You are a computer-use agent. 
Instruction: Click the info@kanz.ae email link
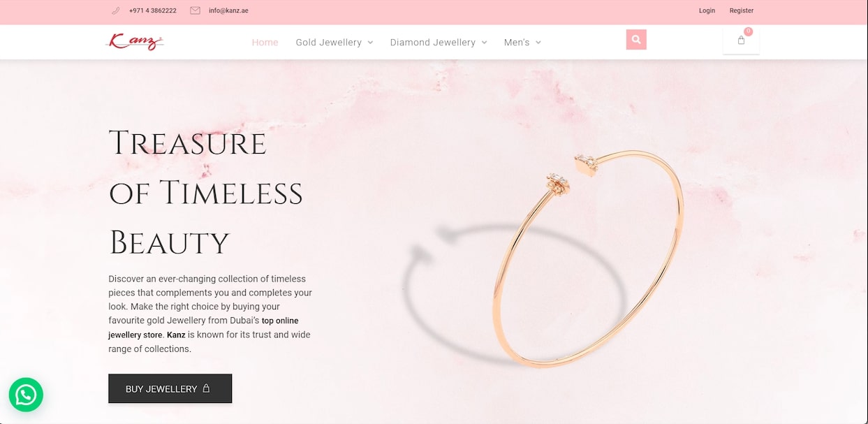(x=228, y=10)
